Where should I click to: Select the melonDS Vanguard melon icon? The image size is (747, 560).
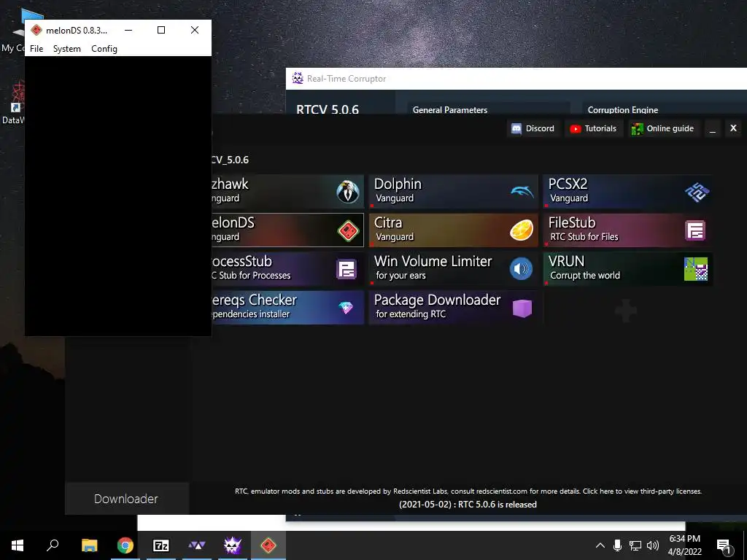click(x=348, y=230)
